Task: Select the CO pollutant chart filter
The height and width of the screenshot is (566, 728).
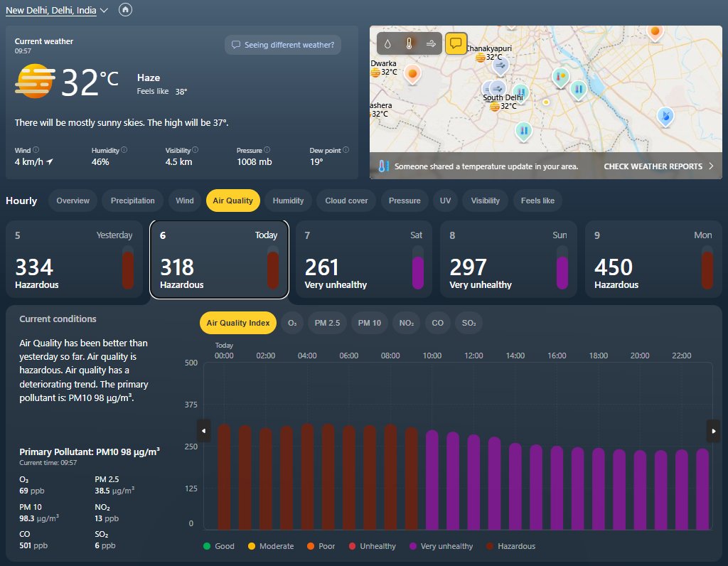Action: [438, 323]
